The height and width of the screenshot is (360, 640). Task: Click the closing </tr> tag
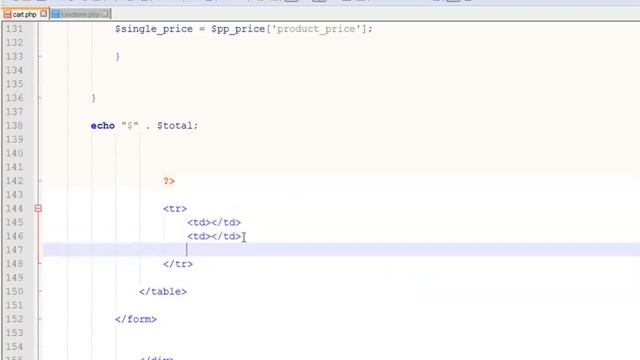point(178,264)
